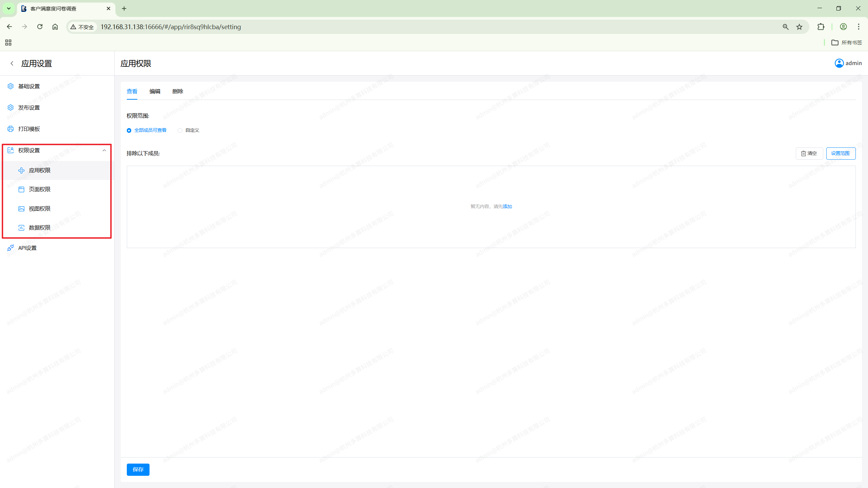Open the browser tab search dropdown

pos(9,8)
